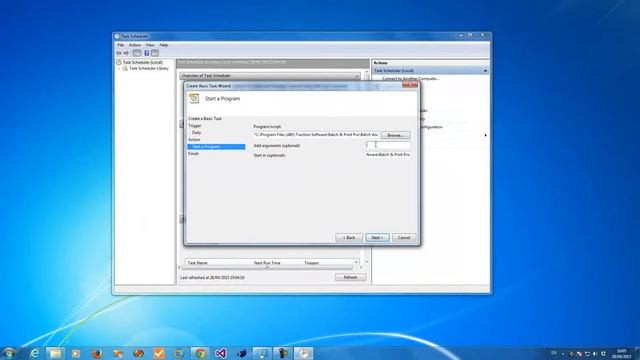Image resolution: width=640 pixels, height=360 pixels.
Task: Launch Firefox from the taskbar
Action: [97, 353]
